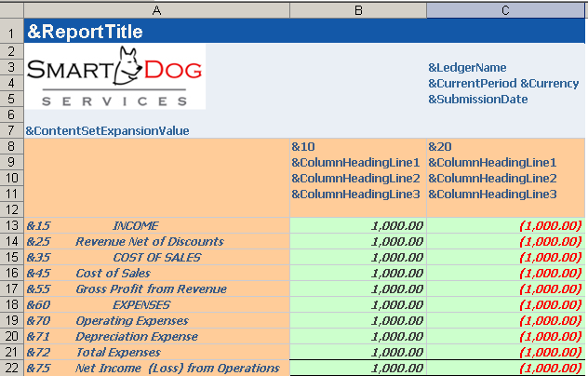Viewport: 588px width, 376px height.
Task: Click Net Income (Loss) from Operations cell
Action: click(x=156, y=368)
